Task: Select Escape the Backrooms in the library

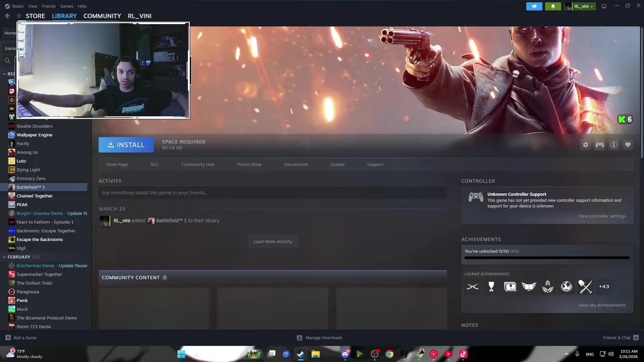Action: click(40, 240)
